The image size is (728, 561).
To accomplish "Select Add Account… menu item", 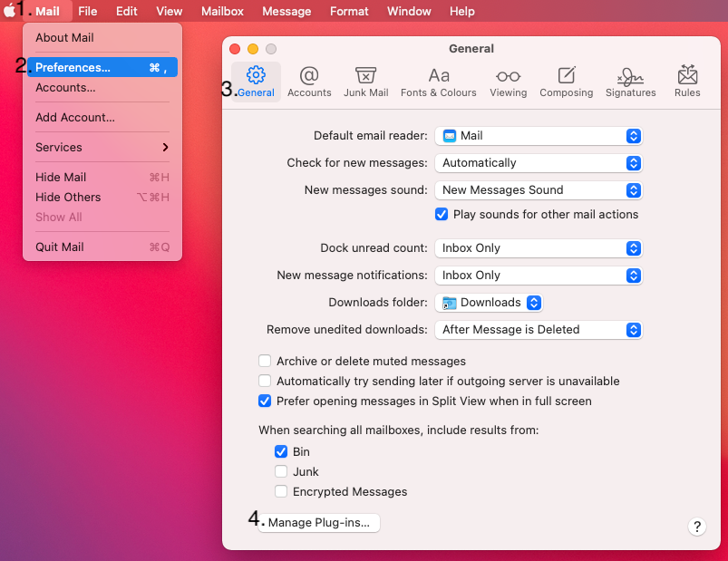I will (102, 118).
